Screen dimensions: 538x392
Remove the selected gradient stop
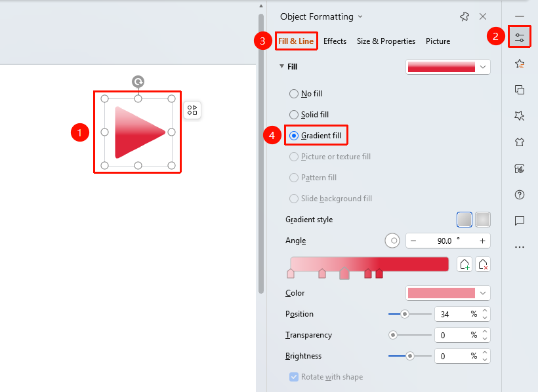(x=483, y=264)
